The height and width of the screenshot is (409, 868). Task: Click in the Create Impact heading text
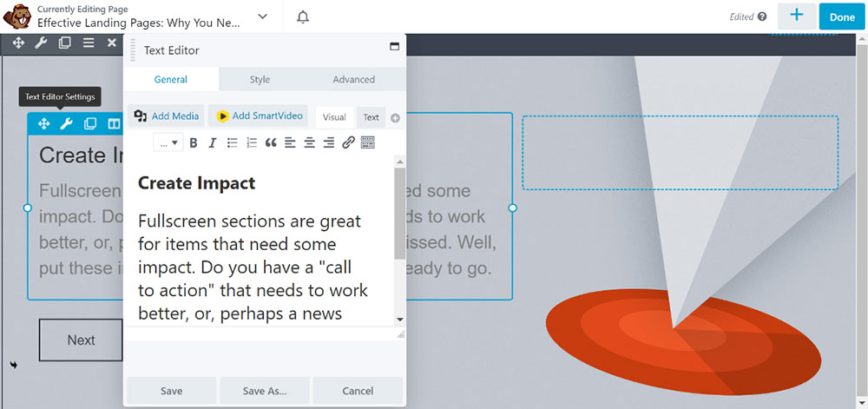[196, 182]
